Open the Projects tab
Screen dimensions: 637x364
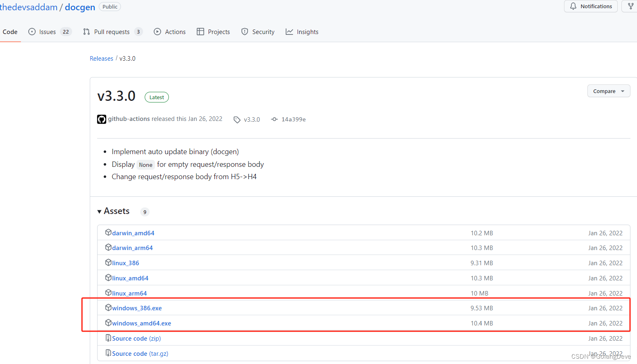tap(213, 32)
